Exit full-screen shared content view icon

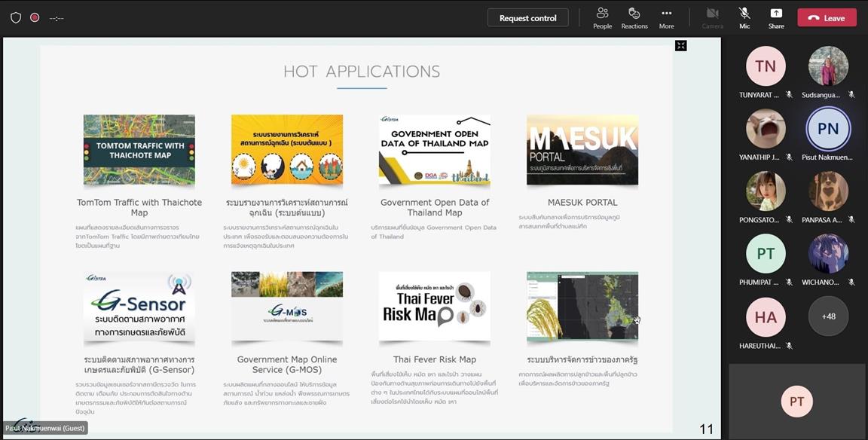tap(681, 45)
